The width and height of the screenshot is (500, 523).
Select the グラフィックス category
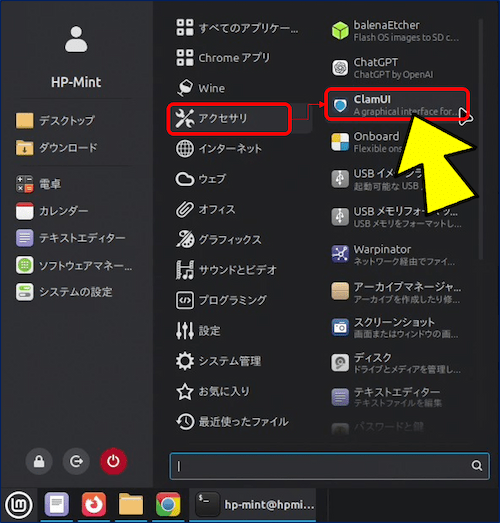tap(219, 239)
